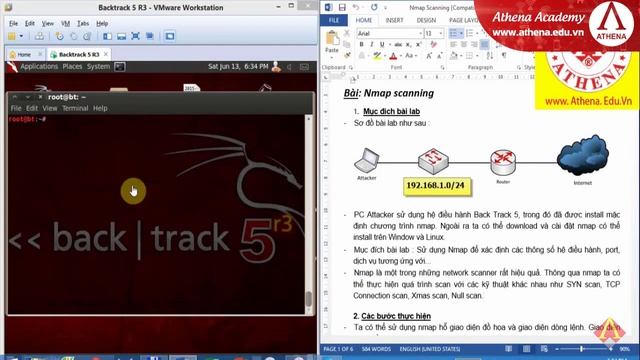Open Backtrack System menu
The image size is (640, 360).
[98, 67]
